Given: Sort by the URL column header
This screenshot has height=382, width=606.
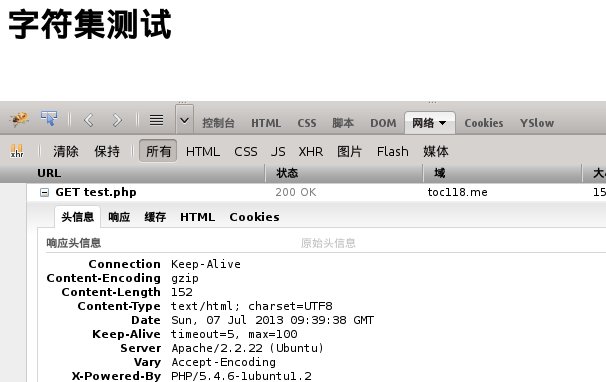Looking at the screenshot, I should tap(49, 173).
